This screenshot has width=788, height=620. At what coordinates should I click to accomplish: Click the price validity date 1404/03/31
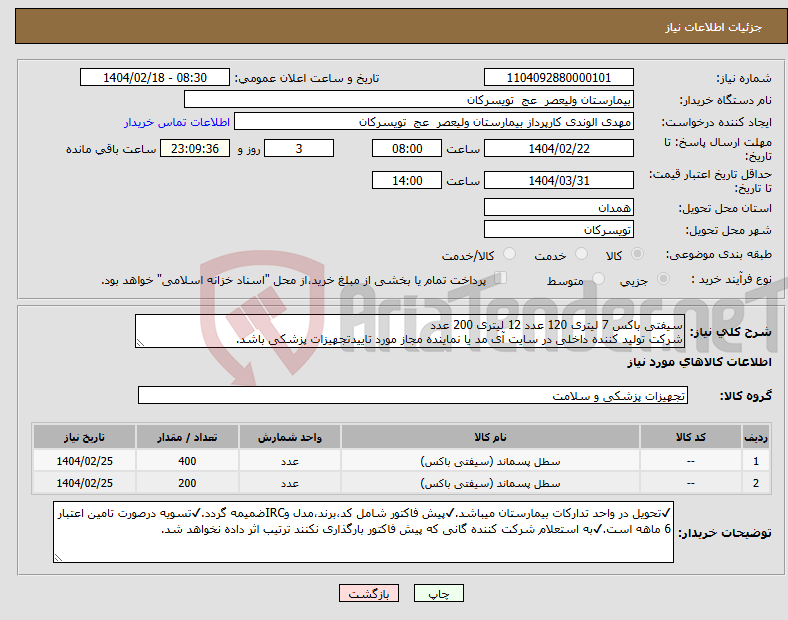point(558,180)
